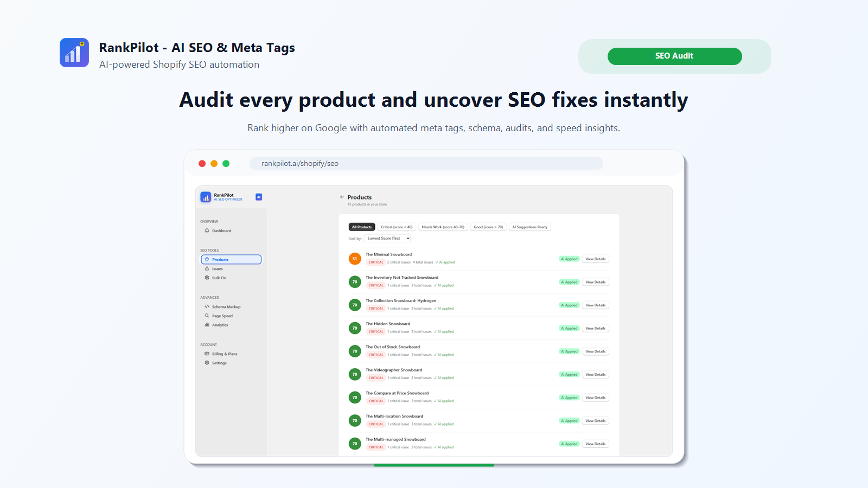Click the blue AI badge icon in sidebar
The width and height of the screenshot is (868, 488).
click(x=259, y=197)
